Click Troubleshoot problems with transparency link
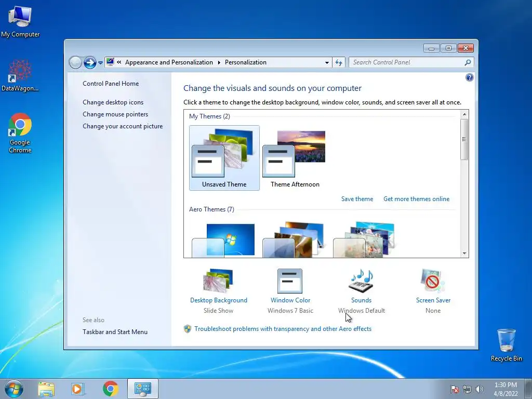 (x=283, y=329)
